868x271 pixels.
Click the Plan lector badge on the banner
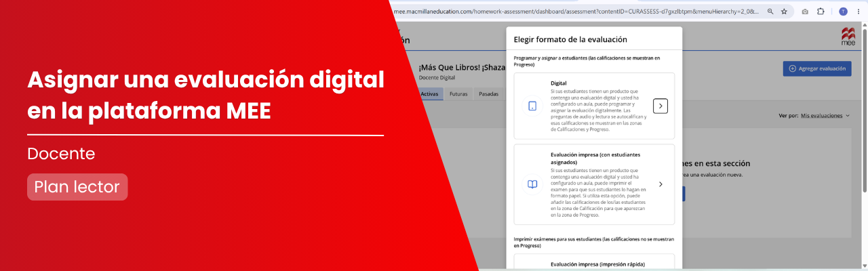[77, 187]
